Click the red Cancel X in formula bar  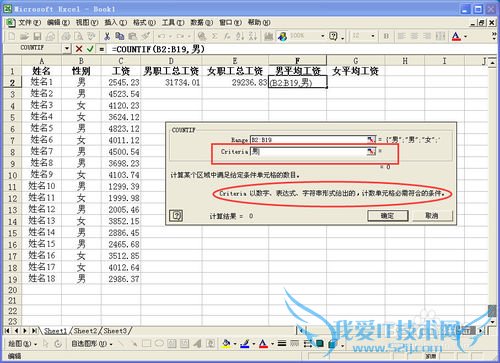[x=79, y=49]
